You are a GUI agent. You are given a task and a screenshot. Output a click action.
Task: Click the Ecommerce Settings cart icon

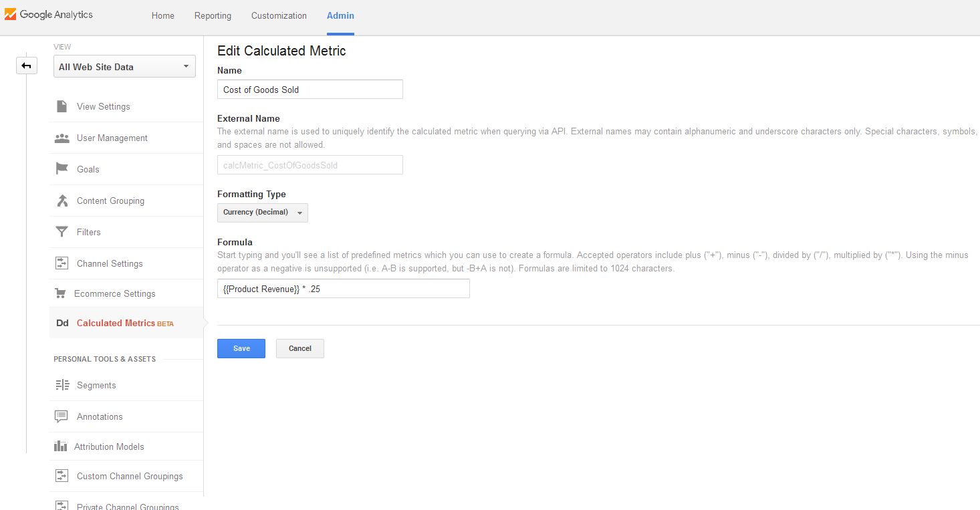pos(61,293)
